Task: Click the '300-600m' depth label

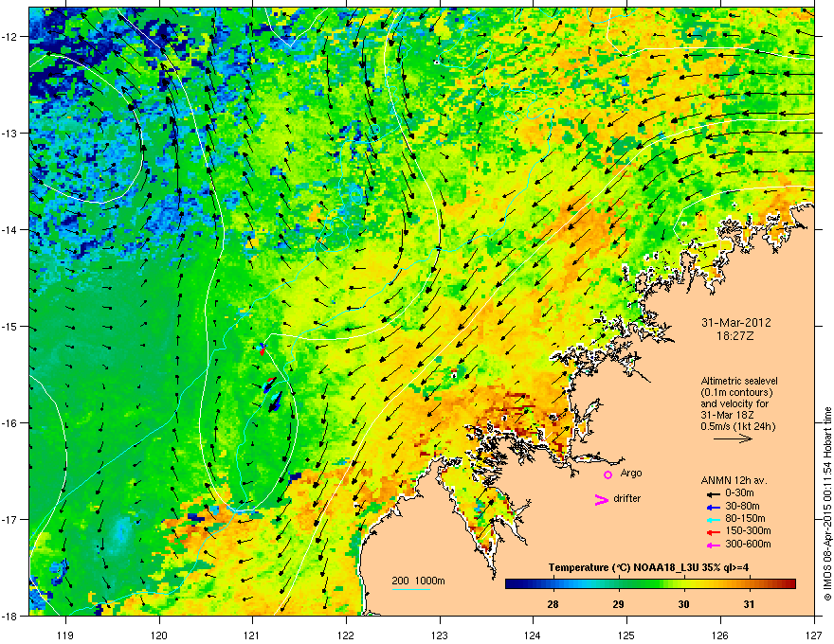Action: (748, 545)
